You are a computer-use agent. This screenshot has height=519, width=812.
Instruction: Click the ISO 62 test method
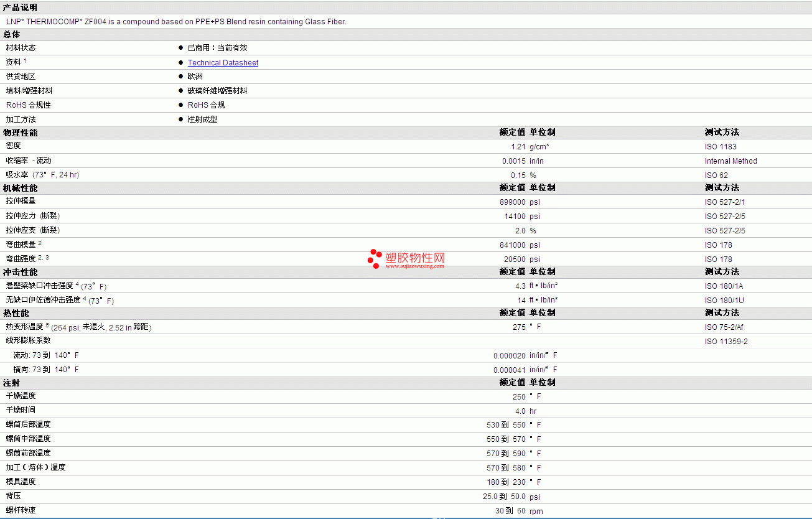tap(716, 175)
